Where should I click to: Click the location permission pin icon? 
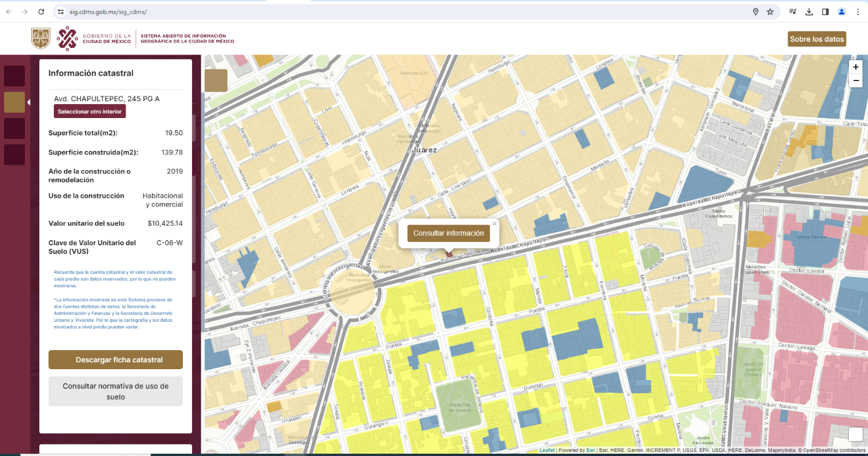(x=755, y=12)
